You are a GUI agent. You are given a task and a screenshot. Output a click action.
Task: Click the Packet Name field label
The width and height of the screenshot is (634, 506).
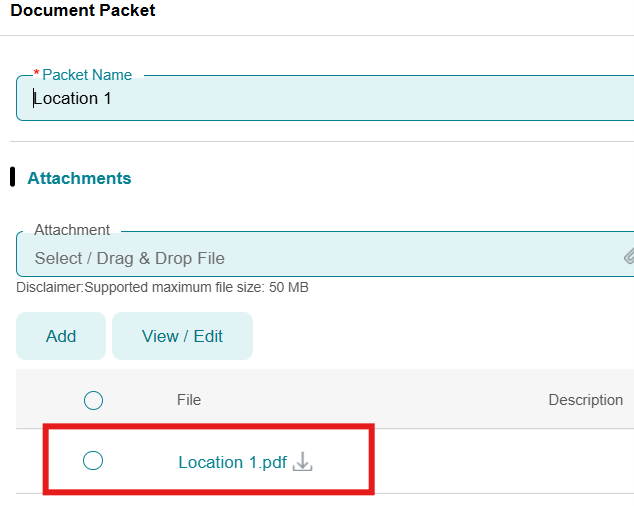88,75
